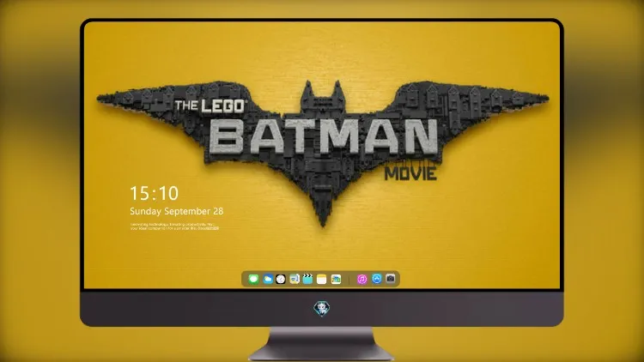The height and width of the screenshot is (362, 644).
Task: Open the Maps app in dock
Action: click(x=295, y=279)
